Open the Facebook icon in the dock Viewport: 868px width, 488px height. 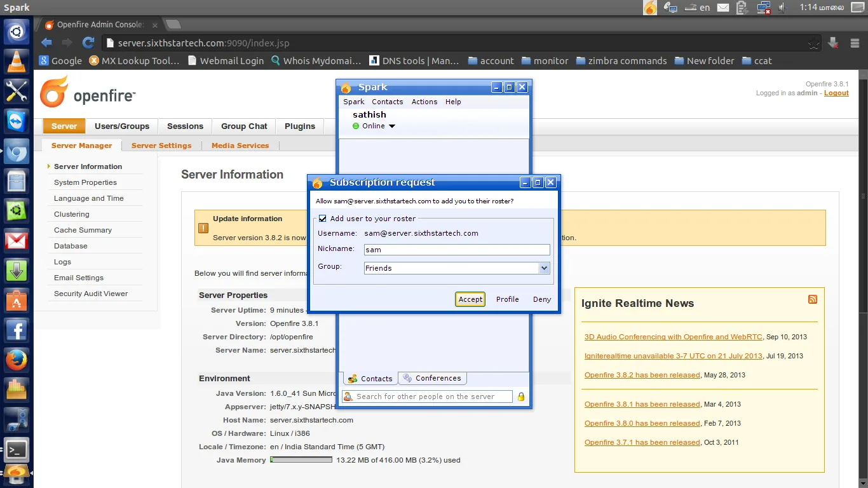[17, 331]
